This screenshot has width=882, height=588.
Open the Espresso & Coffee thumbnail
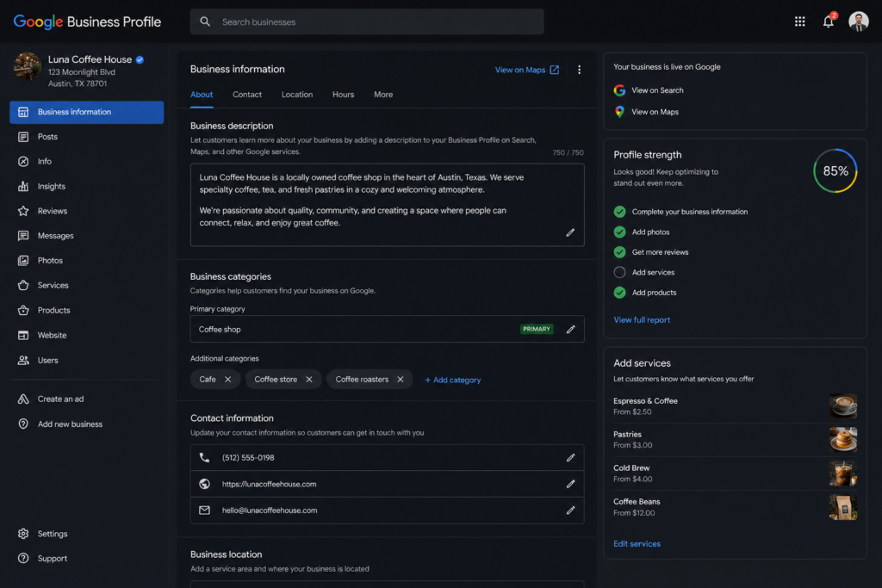click(843, 405)
